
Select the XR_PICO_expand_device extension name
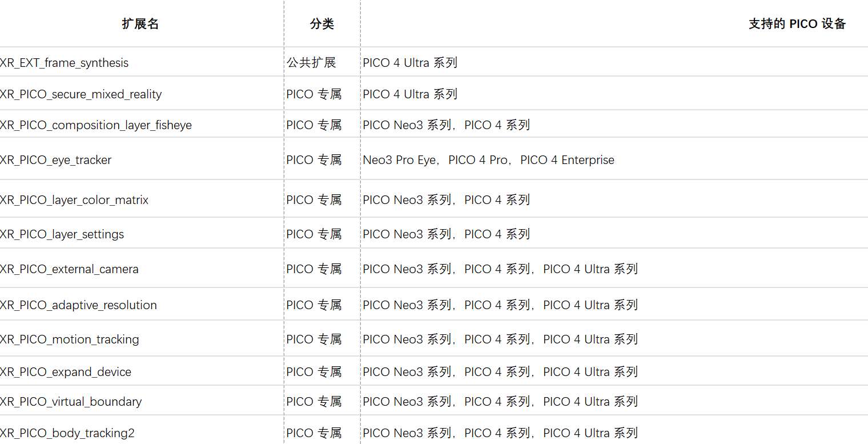(x=66, y=372)
